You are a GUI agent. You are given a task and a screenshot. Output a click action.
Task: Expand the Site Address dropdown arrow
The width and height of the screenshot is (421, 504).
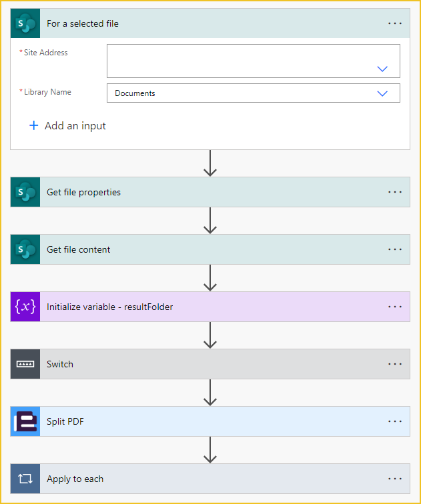(382, 69)
